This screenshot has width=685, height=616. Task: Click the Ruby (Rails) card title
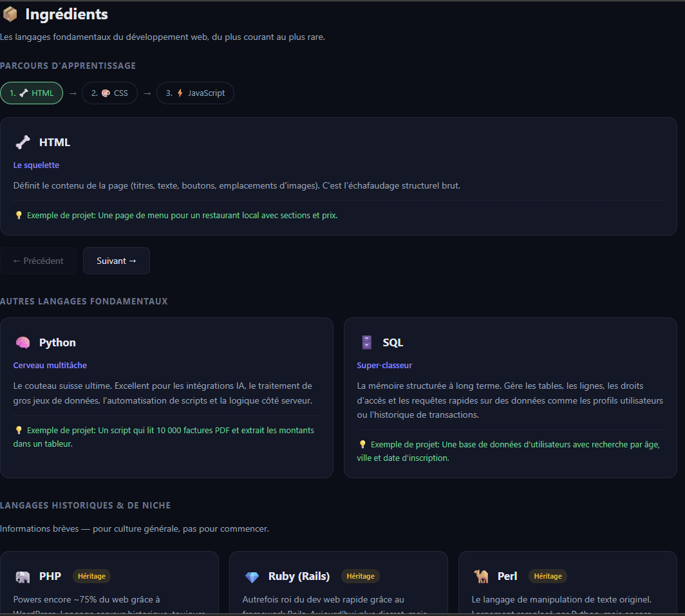[x=299, y=576]
